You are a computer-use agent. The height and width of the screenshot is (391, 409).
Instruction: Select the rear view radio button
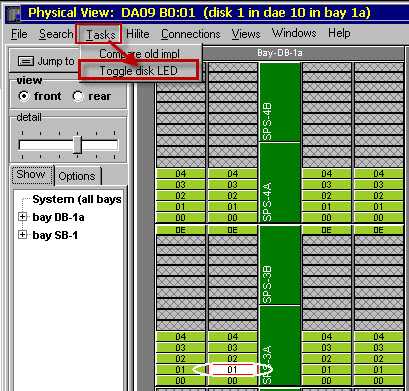78,96
